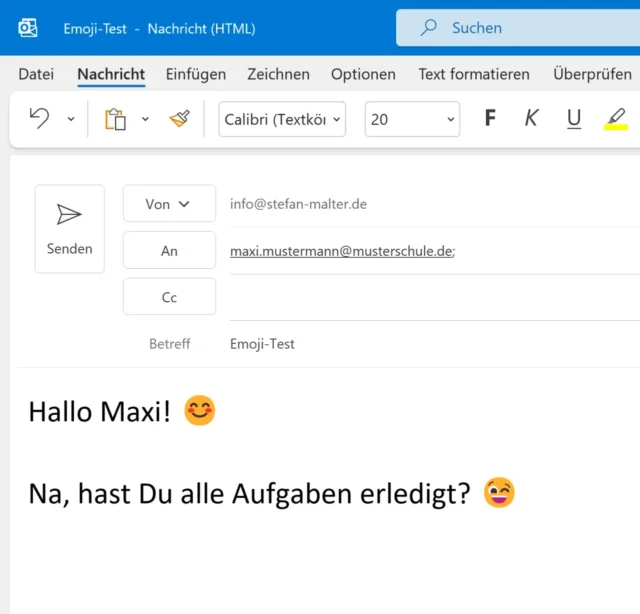
Task: Open the Einfügen ribbon tab
Action: (x=196, y=74)
